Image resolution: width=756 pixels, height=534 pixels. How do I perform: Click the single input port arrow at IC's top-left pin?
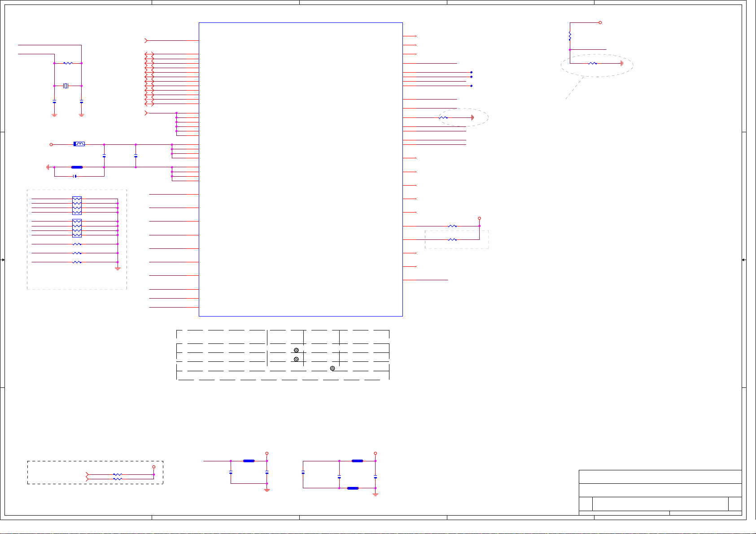pyautogui.click(x=146, y=40)
